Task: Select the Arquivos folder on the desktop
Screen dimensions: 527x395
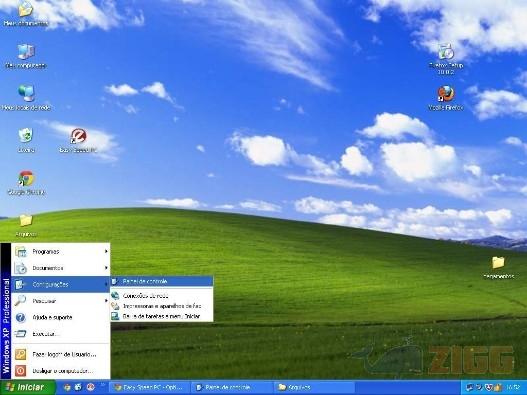Action: [26, 225]
